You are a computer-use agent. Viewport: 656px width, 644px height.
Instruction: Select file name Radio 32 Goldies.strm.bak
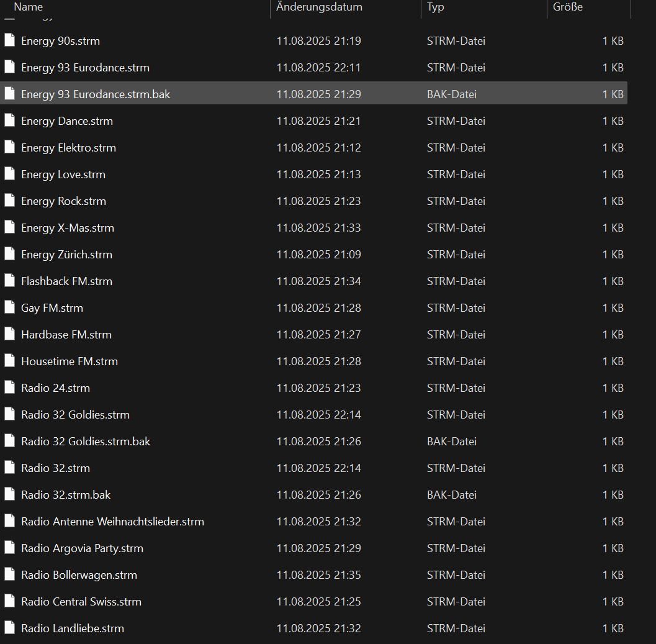click(86, 442)
